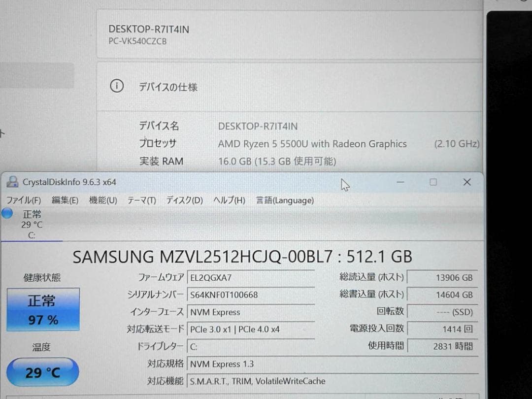The height and width of the screenshot is (399, 532).
Task: Open the 言語(Language) menu
Action: (x=284, y=200)
